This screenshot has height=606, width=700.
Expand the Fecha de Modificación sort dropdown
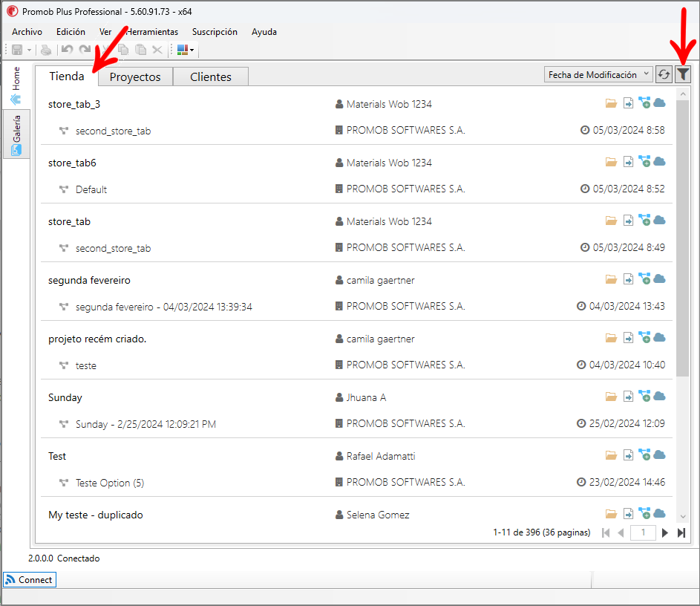598,74
